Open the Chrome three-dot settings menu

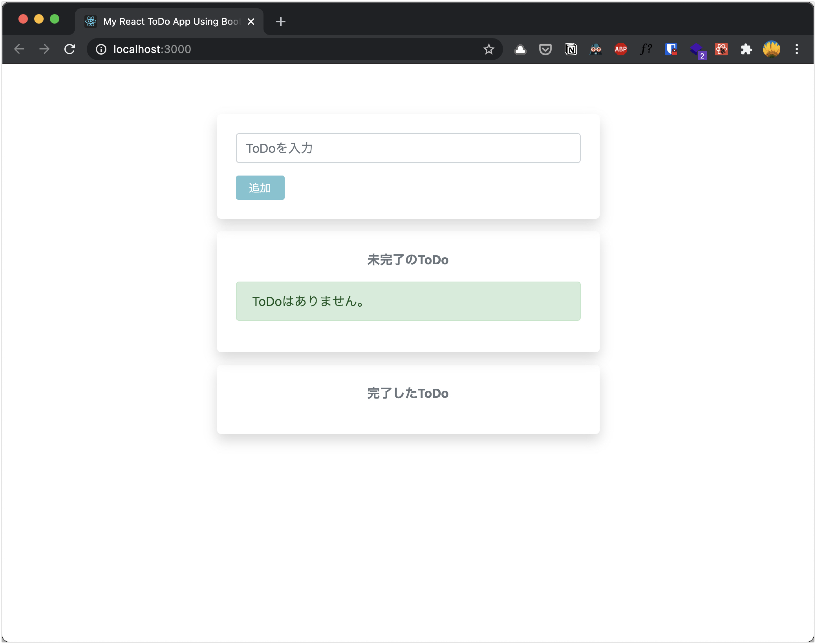[x=796, y=49]
